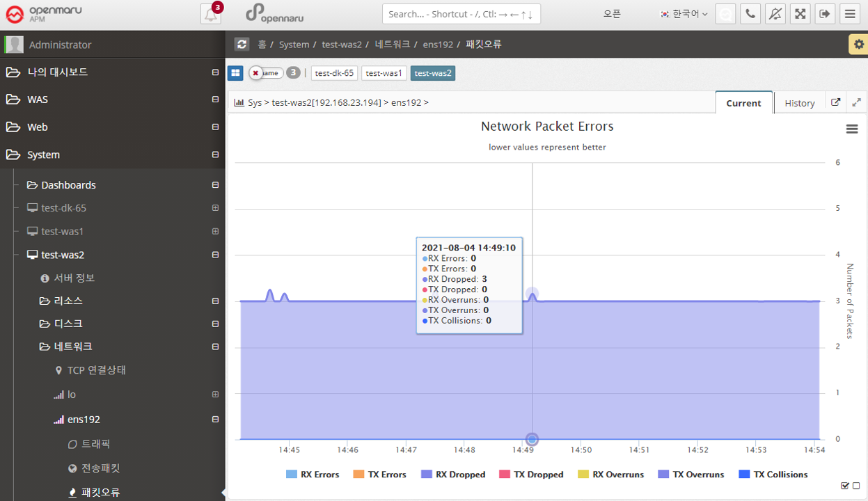Image resolution: width=868 pixels, height=501 pixels.
Task: Click the empty deselect-all legend checkbox
Action: [x=856, y=486]
